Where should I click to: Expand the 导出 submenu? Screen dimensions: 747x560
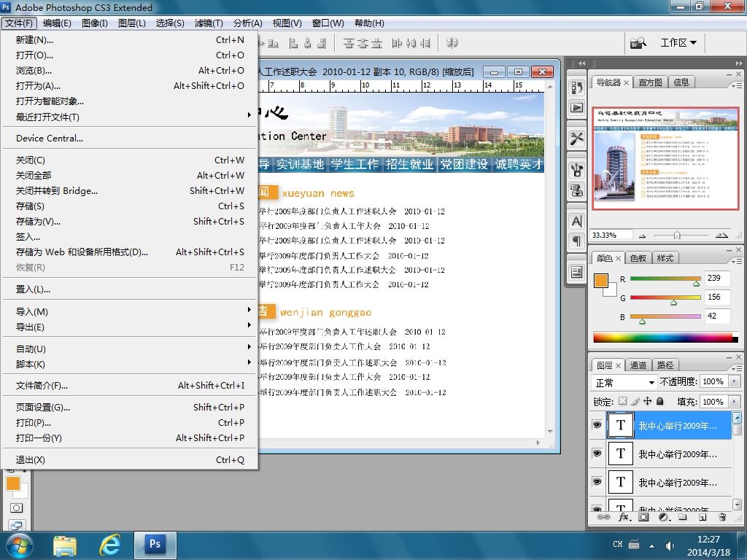(130, 327)
